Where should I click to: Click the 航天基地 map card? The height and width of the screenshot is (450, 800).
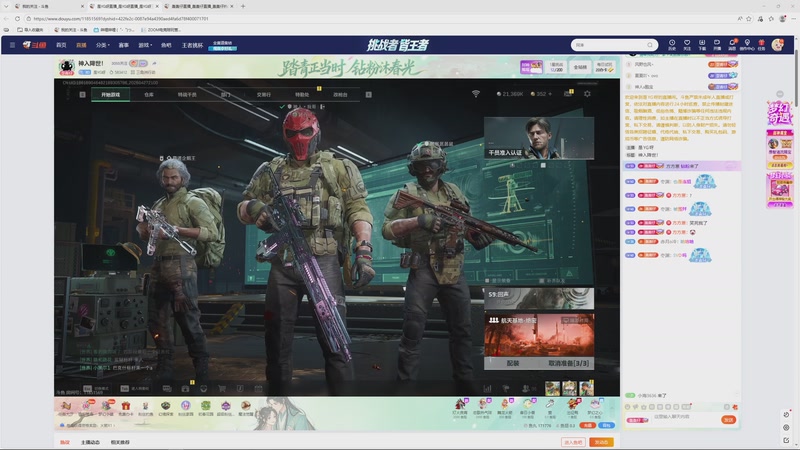[x=539, y=335]
